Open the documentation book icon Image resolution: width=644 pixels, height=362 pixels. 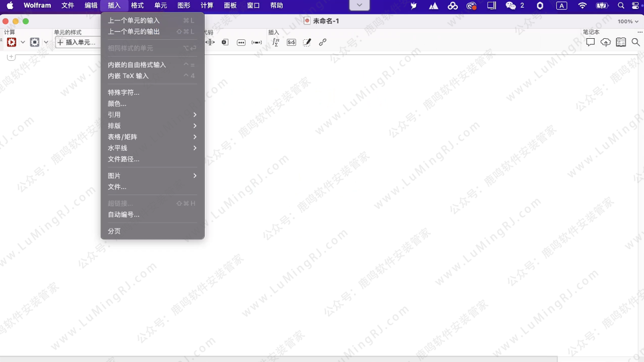click(x=621, y=42)
